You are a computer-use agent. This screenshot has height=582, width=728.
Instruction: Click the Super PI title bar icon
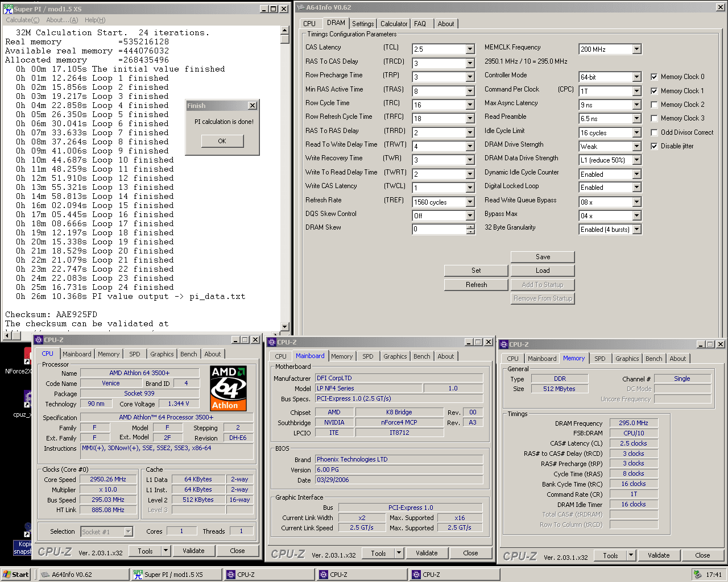tap(8, 9)
